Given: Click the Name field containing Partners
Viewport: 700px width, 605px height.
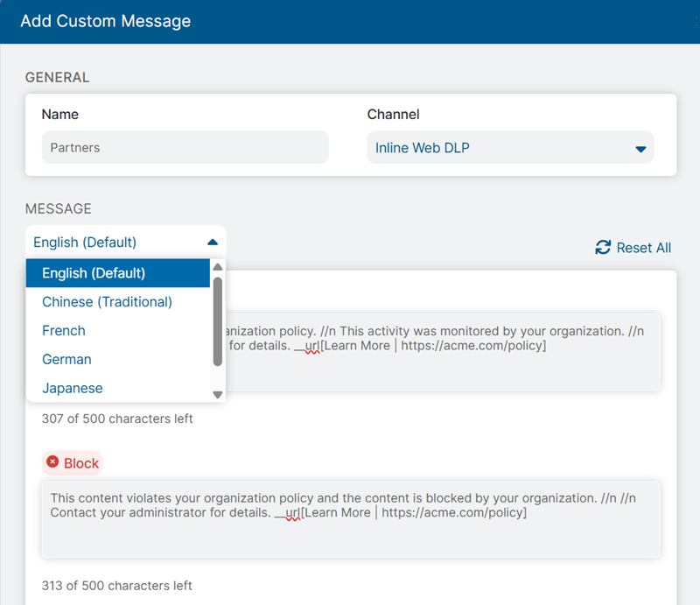Looking at the screenshot, I should [185, 148].
